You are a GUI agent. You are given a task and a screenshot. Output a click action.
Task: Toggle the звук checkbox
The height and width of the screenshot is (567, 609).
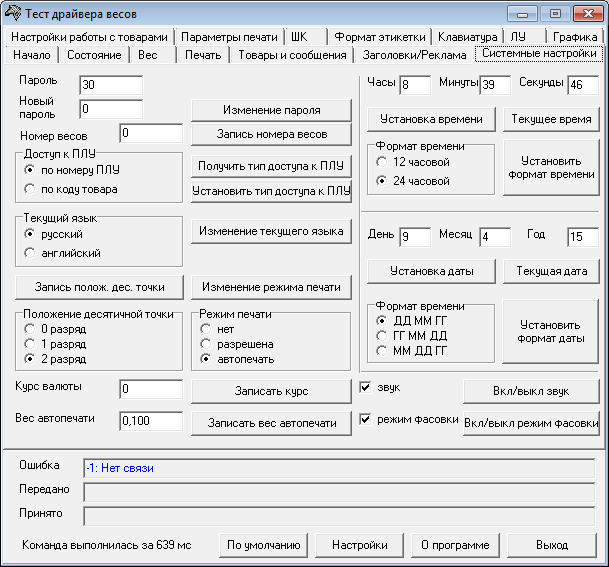point(365,387)
